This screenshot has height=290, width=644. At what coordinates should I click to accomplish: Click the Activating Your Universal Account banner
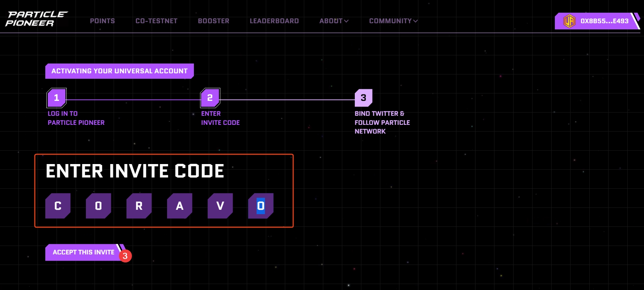[x=119, y=71]
